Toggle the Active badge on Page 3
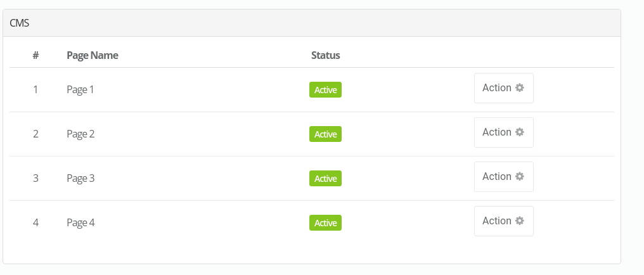 pyautogui.click(x=325, y=179)
